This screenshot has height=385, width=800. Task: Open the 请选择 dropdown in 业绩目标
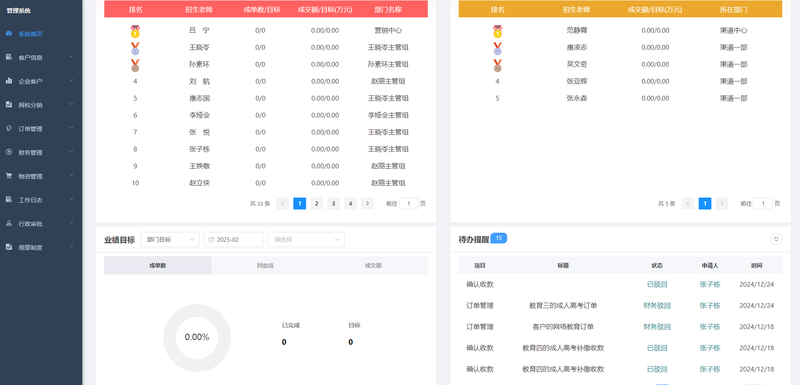click(306, 240)
